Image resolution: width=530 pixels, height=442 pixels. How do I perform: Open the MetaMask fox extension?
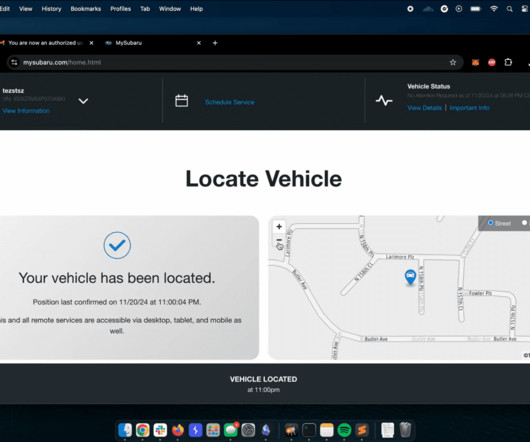[x=475, y=62]
